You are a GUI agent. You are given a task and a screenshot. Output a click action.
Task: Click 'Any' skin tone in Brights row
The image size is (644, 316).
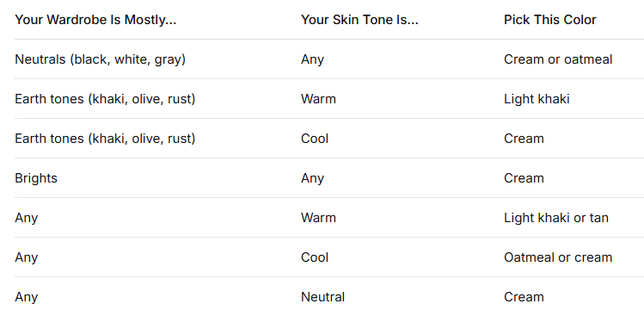point(313,178)
